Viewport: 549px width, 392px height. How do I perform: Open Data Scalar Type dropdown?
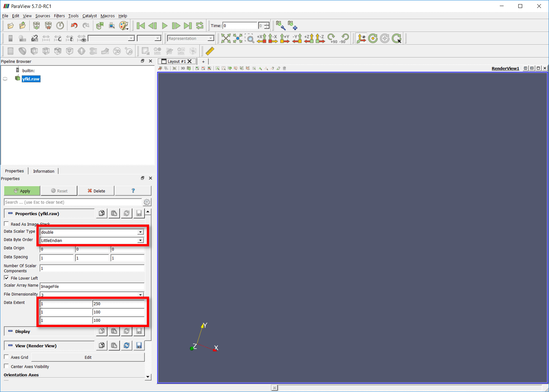[x=92, y=232]
